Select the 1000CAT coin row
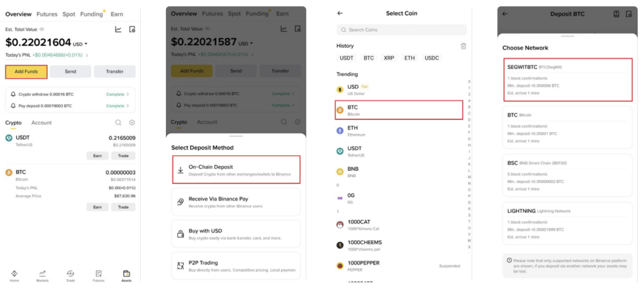This screenshot has width=644, height=291. pos(396,224)
